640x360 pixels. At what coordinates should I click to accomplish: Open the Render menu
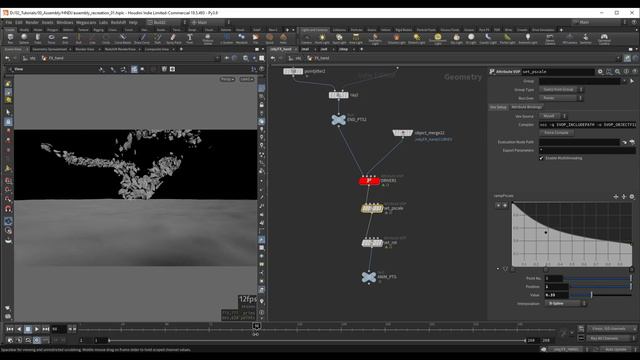(32, 22)
